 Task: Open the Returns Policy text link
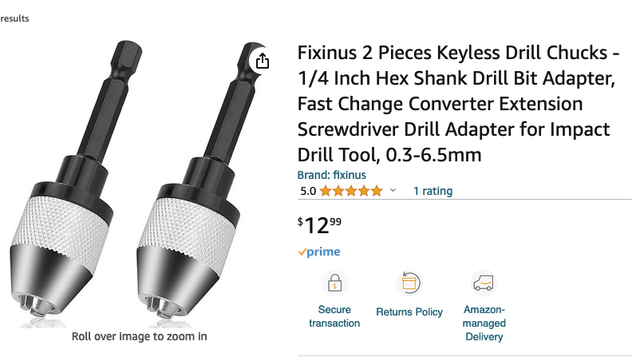coord(409,311)
